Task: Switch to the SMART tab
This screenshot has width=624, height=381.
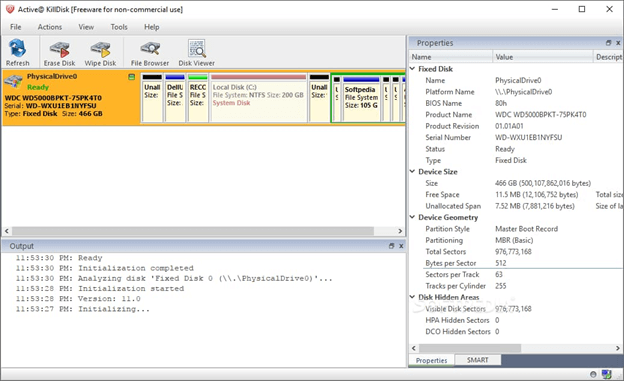Action: coord(477,360)
